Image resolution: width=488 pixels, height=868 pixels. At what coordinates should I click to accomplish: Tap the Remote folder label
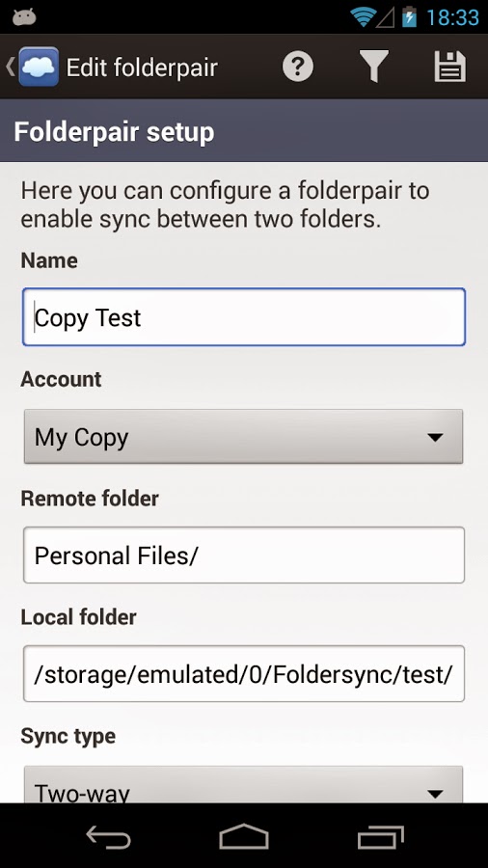coord(90,499)
